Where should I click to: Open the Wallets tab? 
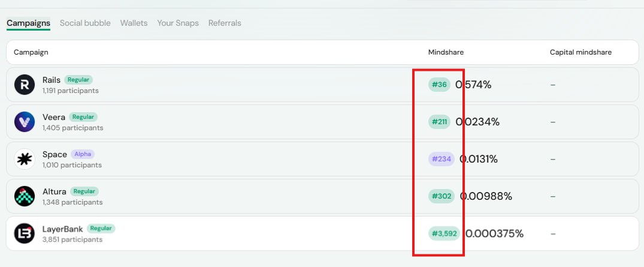[134, 23]
